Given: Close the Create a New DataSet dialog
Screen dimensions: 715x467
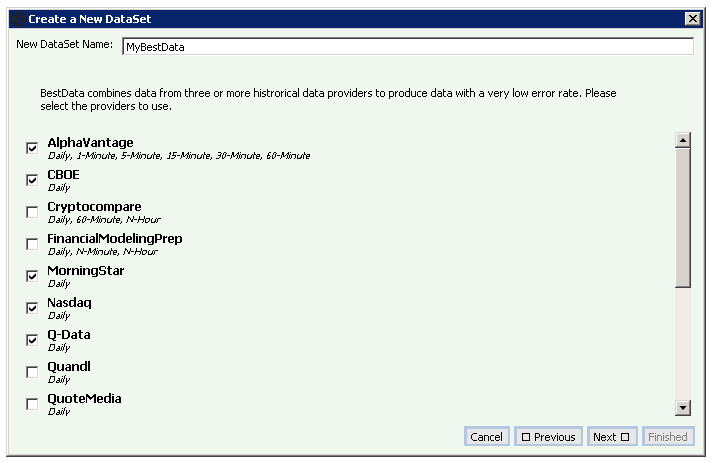Looking at the screenshot, I should 692,19.
